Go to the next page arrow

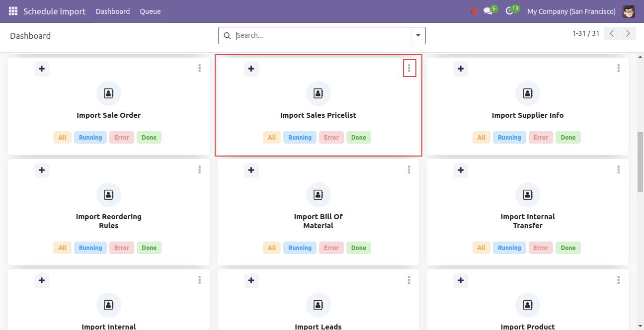pyautogui.click(x=628, y=33)
